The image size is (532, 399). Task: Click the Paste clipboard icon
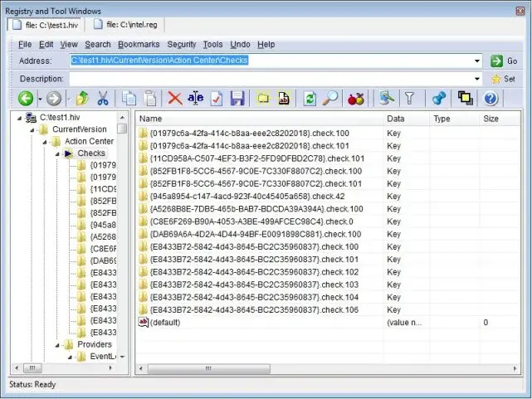pyautogui.click(x=149, y=99)
